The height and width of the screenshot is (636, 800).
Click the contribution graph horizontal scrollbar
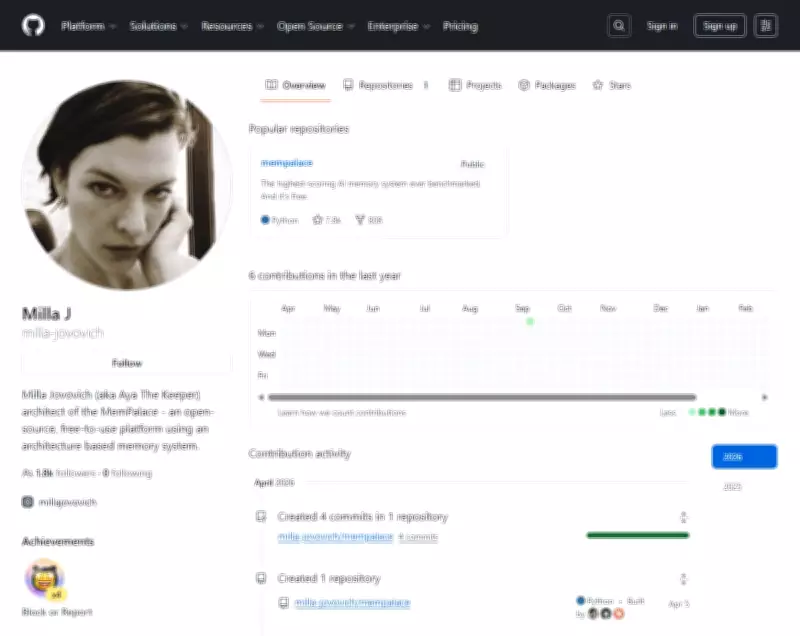[x=482, y=397]
